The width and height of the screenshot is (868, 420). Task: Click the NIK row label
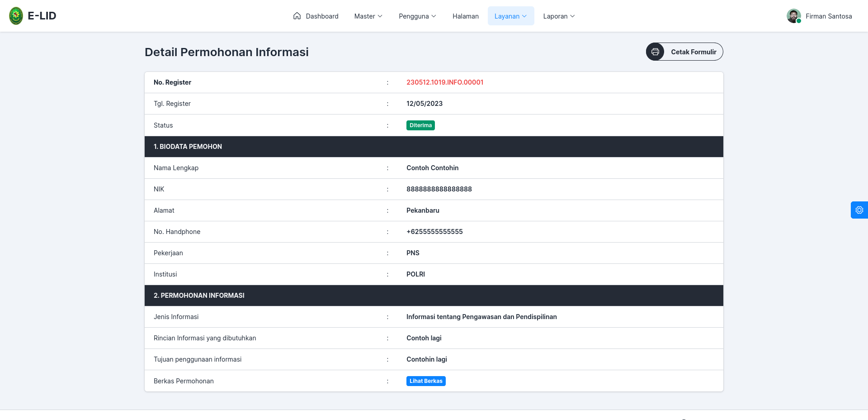point(159,189)
